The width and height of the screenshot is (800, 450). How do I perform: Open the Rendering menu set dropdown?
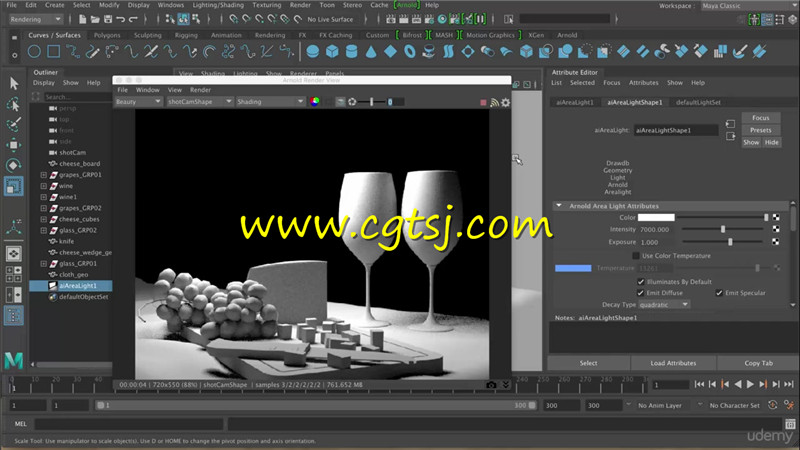click(x=35, y=19)
